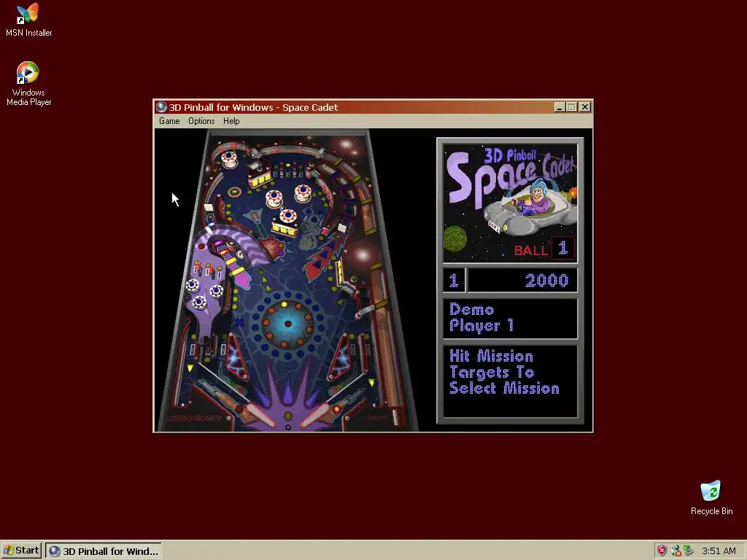Click the Demo Player 1 text panel
The image size is (747, 560).
pyautogui.click(x=510, y=318)
